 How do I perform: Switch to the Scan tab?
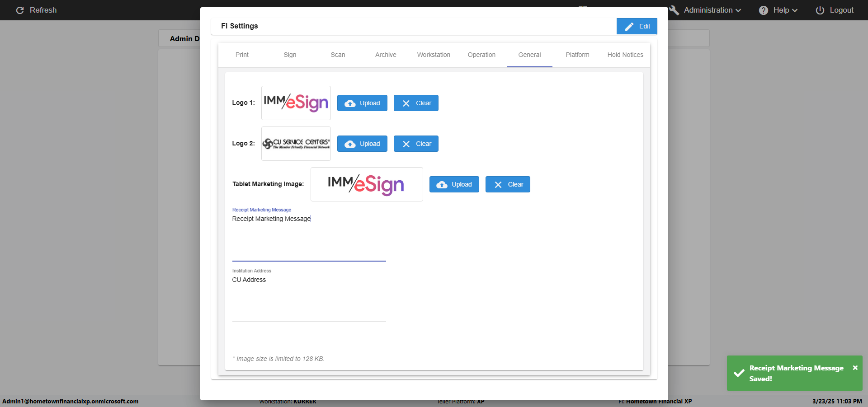point(338,55)
